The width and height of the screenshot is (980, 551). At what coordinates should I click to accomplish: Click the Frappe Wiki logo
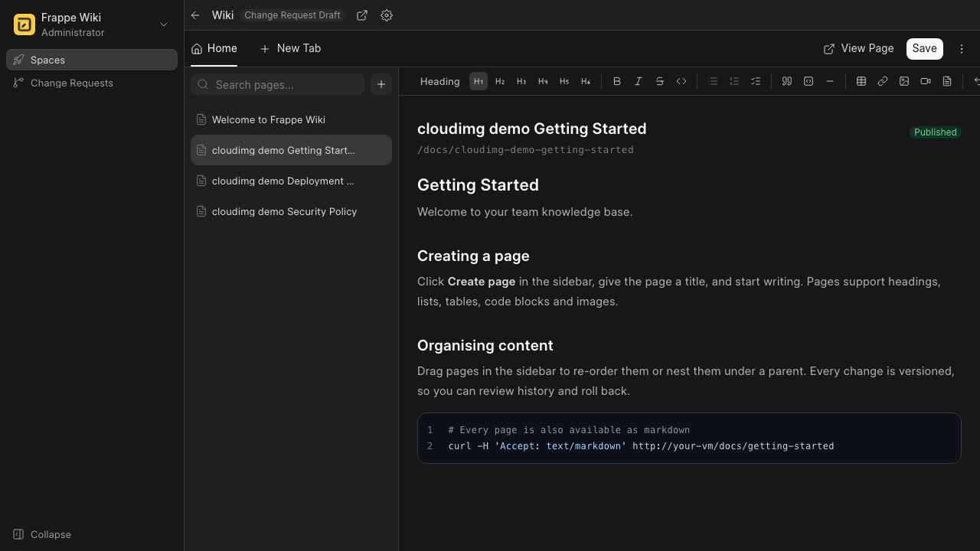pos(24,24)
